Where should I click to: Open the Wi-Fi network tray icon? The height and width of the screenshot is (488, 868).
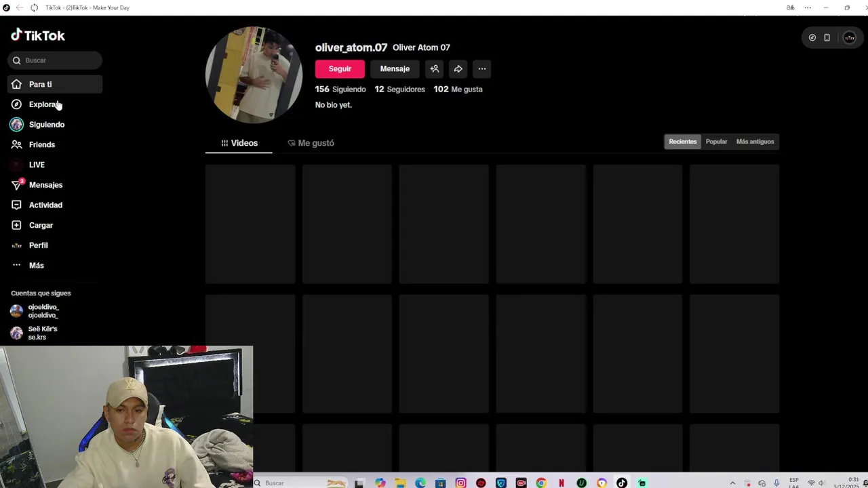[x=811, y=483]
